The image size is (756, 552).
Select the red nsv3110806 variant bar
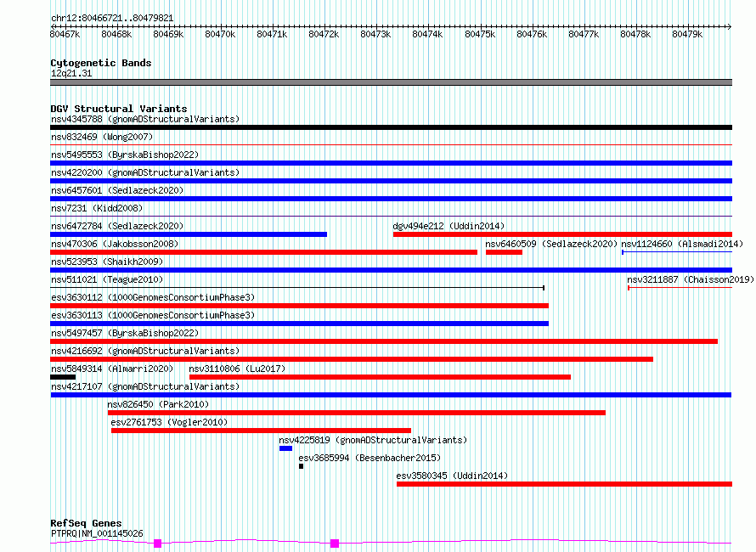(380, 377)
